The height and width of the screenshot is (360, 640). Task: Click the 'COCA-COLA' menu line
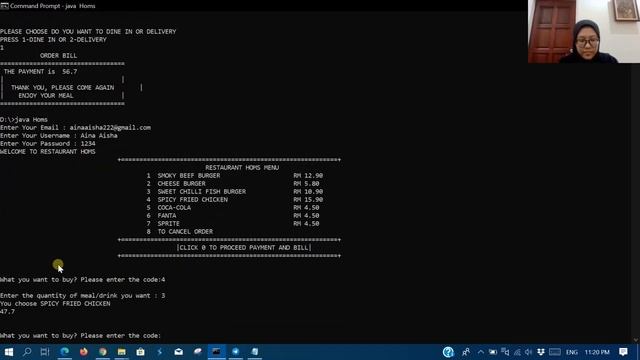(x=174, y=207)
